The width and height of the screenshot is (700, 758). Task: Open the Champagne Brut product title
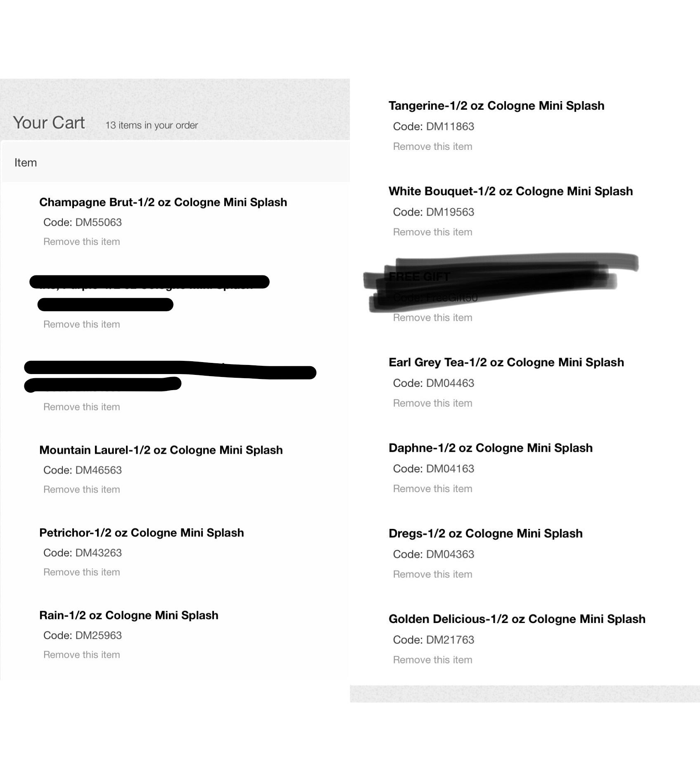163,202
